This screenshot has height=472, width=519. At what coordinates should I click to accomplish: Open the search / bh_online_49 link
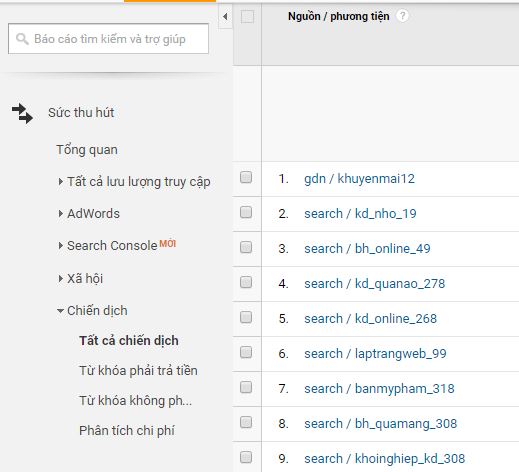pyautogui.click(x=367, y=249)
